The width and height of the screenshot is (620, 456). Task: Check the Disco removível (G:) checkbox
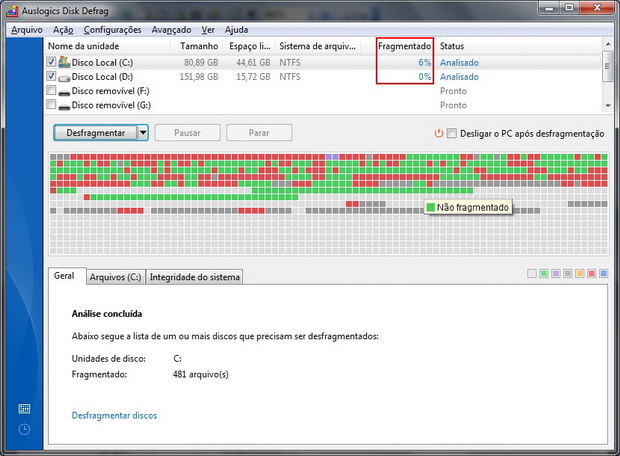(x=51, y=104)
